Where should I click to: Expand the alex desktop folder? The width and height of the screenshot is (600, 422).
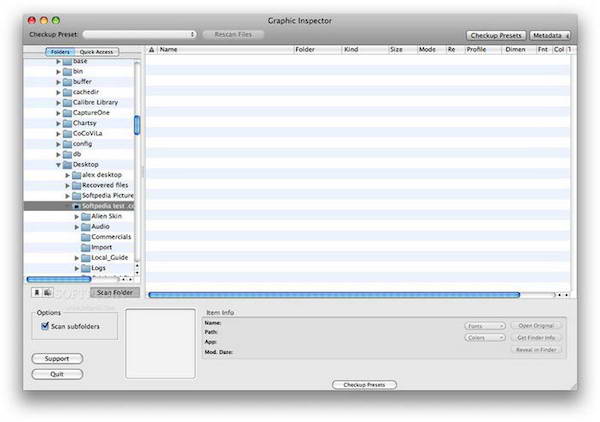[68, 175]
